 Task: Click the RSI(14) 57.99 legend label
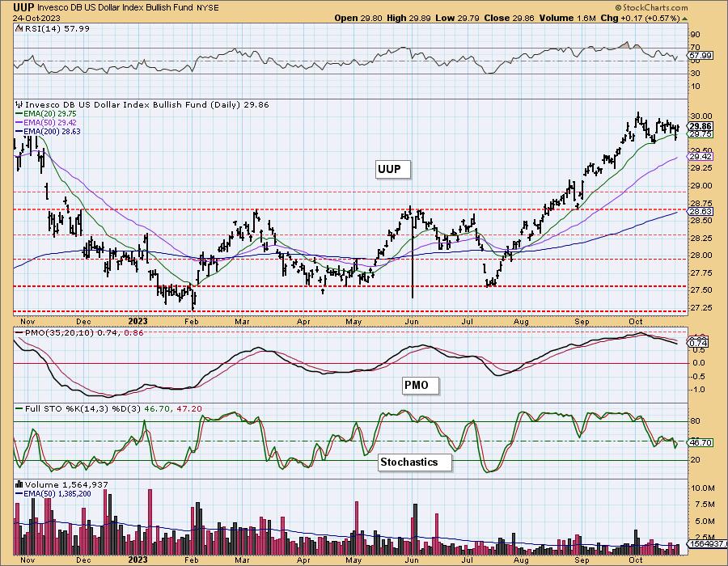[56, 28]
